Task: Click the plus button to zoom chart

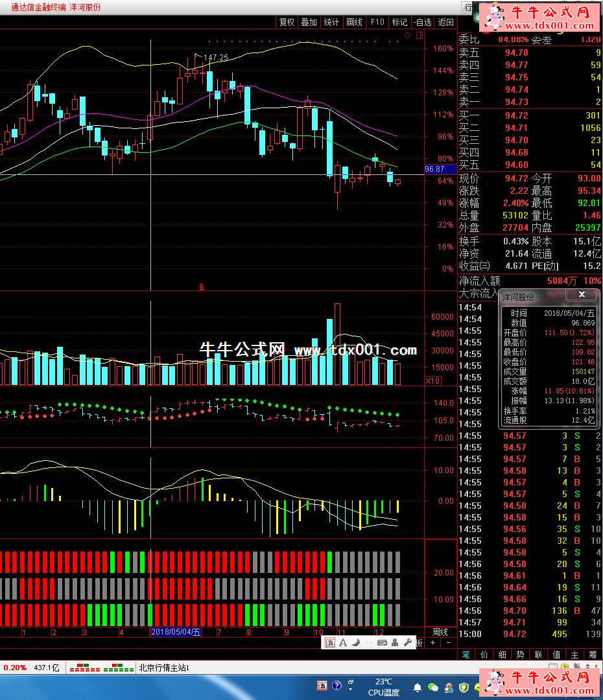Action: (x=432, y=643)
